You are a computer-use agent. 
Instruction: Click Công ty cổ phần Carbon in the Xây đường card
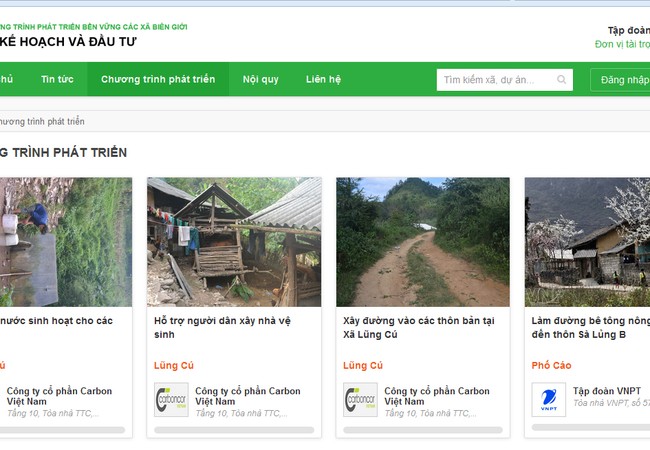[x=437, y=396]
